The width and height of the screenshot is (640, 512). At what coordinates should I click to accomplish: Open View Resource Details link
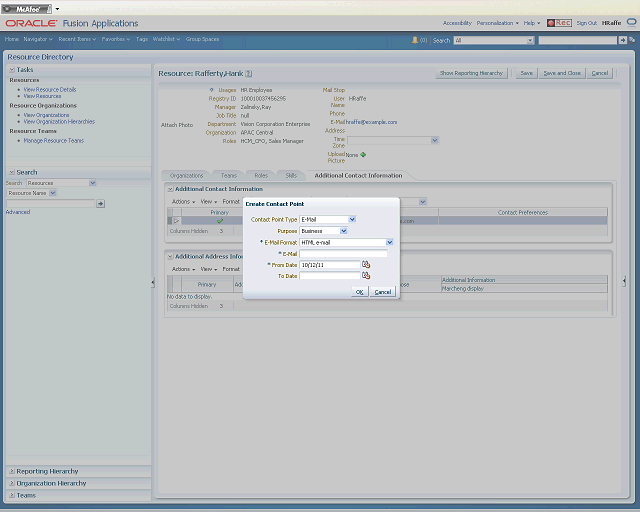click(50, 89)
